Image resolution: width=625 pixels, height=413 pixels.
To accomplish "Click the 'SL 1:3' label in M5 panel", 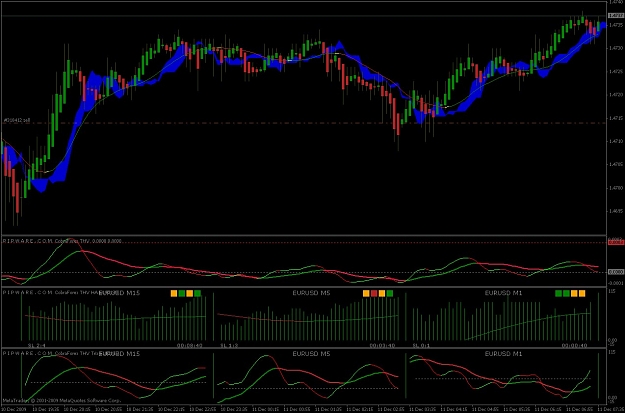I will [x=230, y=345].
